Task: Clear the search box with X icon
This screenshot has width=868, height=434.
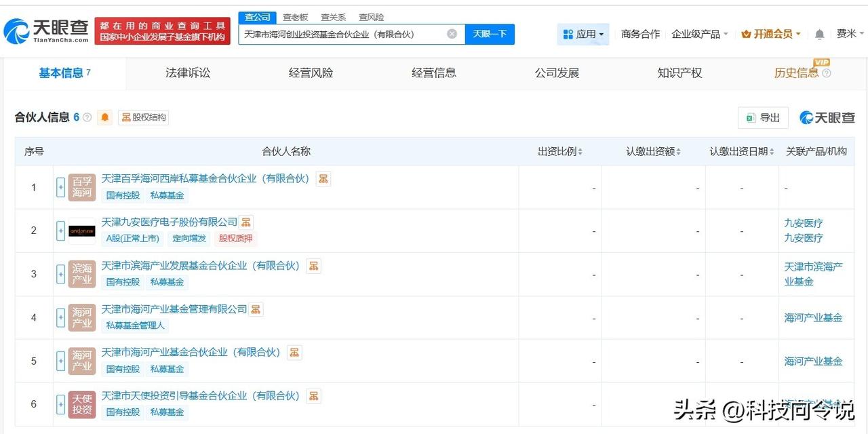Action: click(452, 34)
